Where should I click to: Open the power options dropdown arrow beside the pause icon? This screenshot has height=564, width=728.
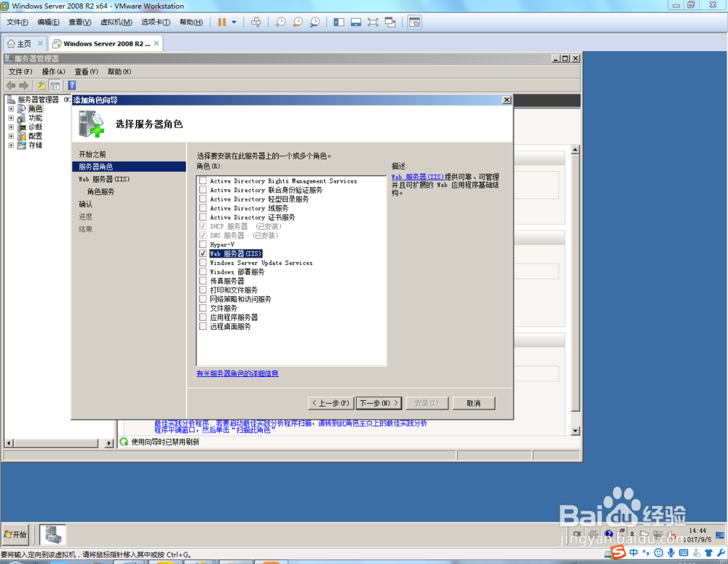(x=234, y=23)
